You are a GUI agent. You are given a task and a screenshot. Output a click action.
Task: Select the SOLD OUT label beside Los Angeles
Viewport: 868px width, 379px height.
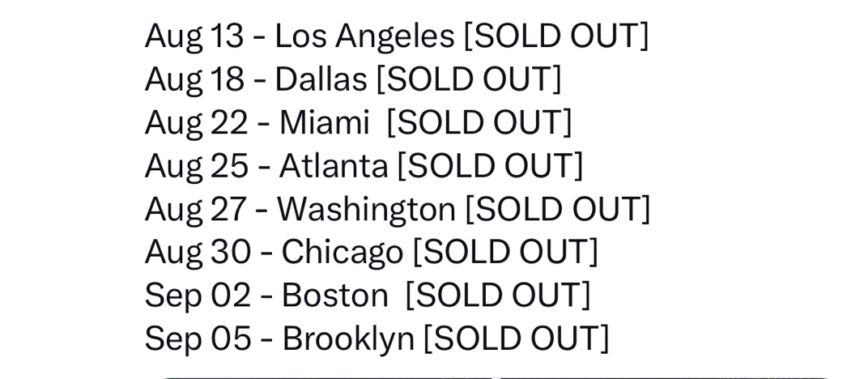[555, 36]
